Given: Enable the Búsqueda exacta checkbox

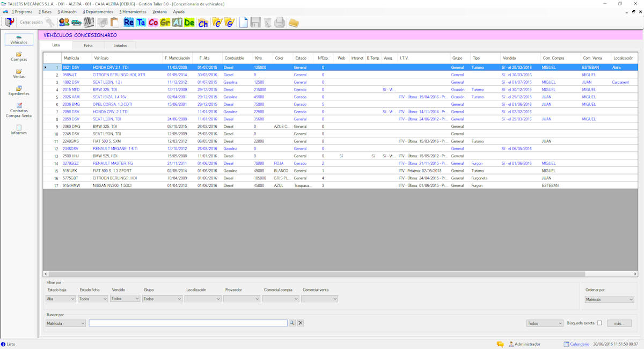Looking at the screenshot, I should pos(599,323).
